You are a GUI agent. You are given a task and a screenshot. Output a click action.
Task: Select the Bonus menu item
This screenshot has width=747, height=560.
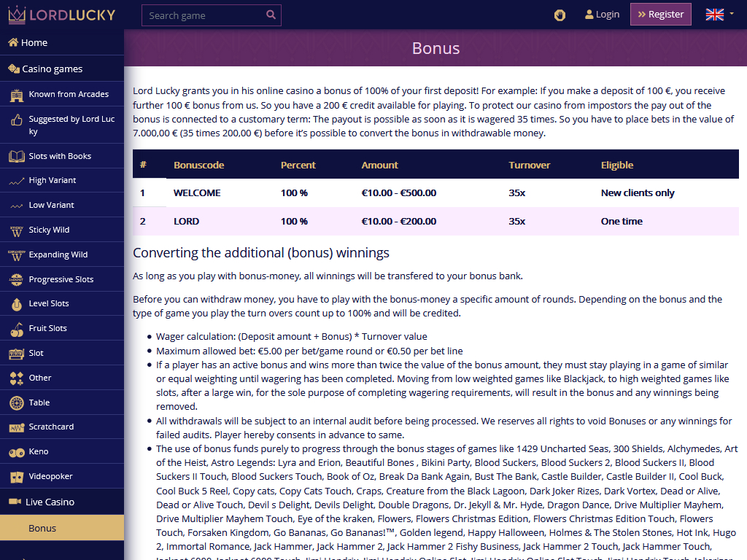[42, 528]
